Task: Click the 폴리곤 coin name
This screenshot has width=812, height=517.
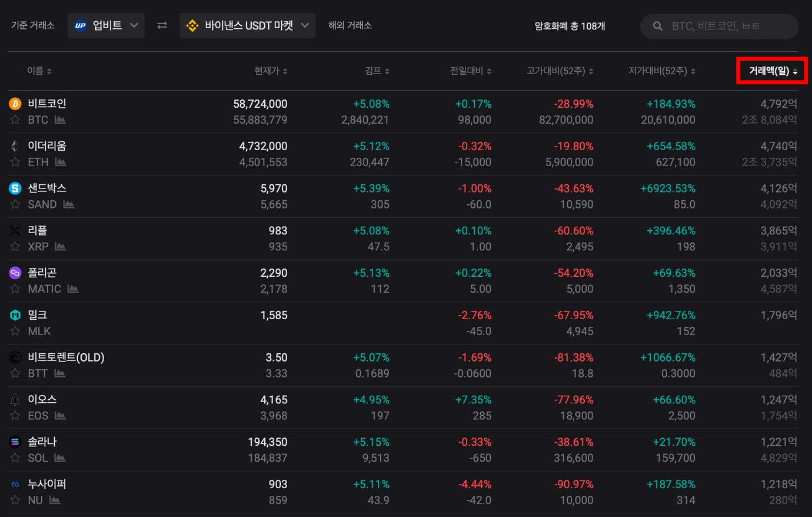Action: [42, 273]
